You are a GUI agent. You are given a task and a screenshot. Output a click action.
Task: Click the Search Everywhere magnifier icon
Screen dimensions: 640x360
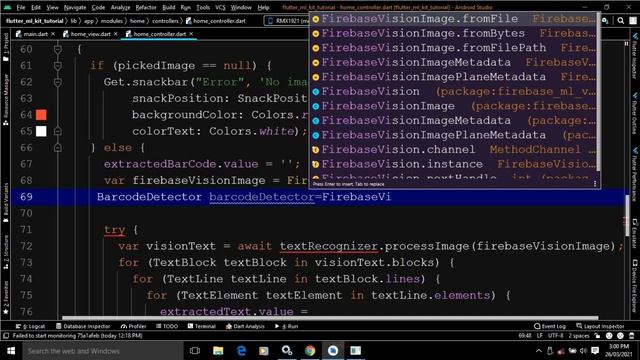point(620,21)
